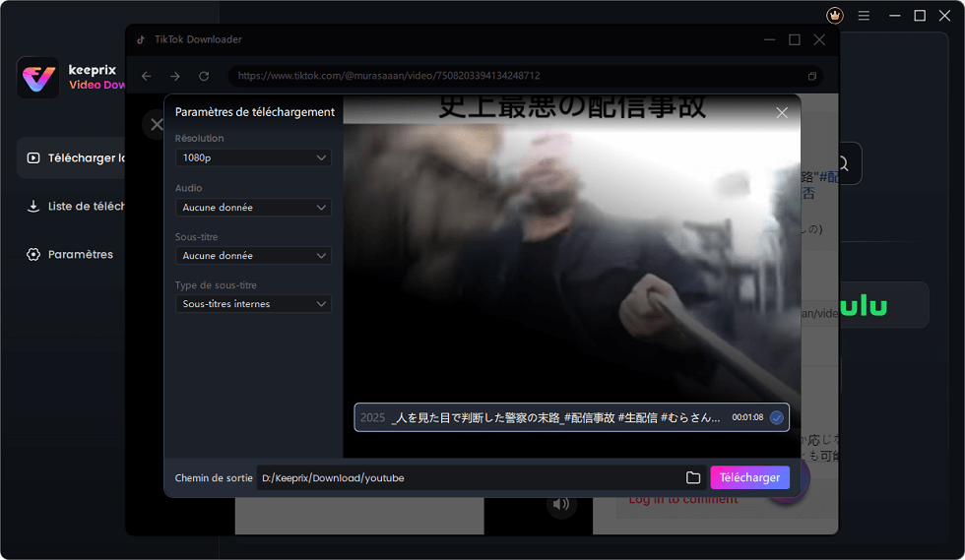Open Télécharger tab in sidebar

click(x=73, y=158)
